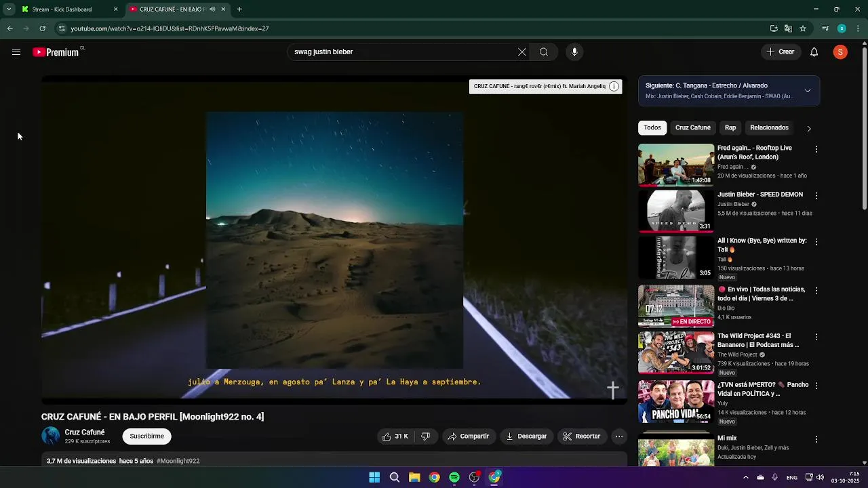
Task: Click the Descargar button
Action: tap(526, 436)
